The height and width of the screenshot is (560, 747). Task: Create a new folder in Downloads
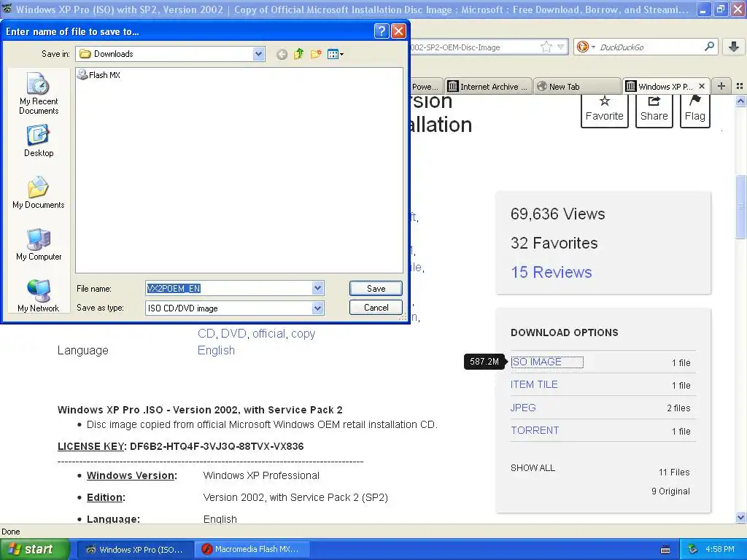pos(315,54)
